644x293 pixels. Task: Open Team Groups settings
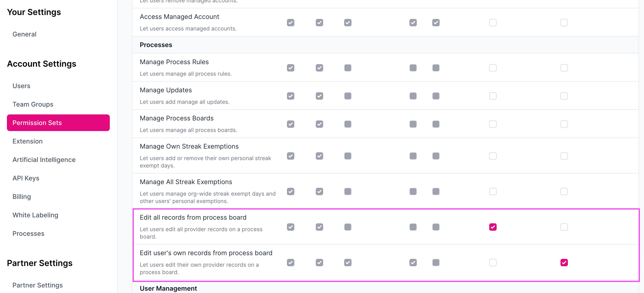coord(33,104)
